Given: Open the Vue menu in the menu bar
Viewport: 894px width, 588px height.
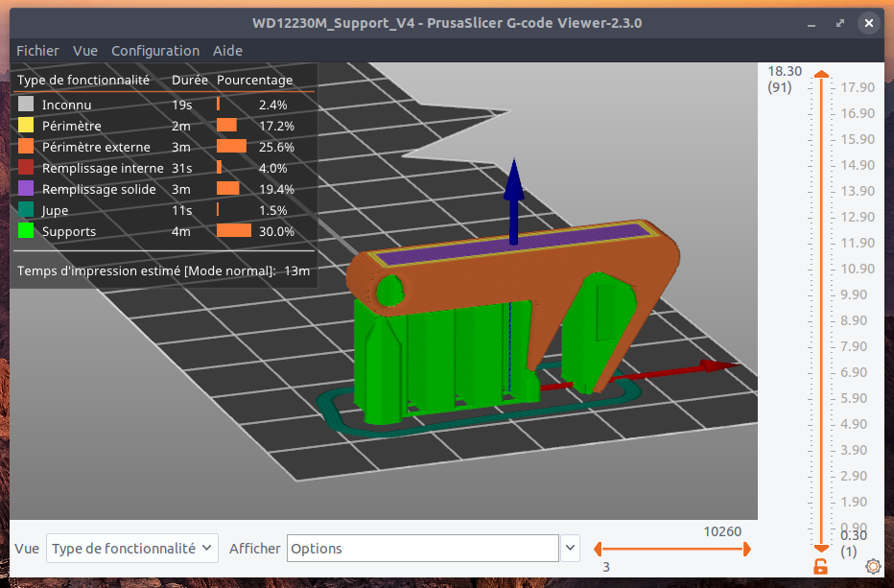Looking at the screenshot, I should point(85,51).
